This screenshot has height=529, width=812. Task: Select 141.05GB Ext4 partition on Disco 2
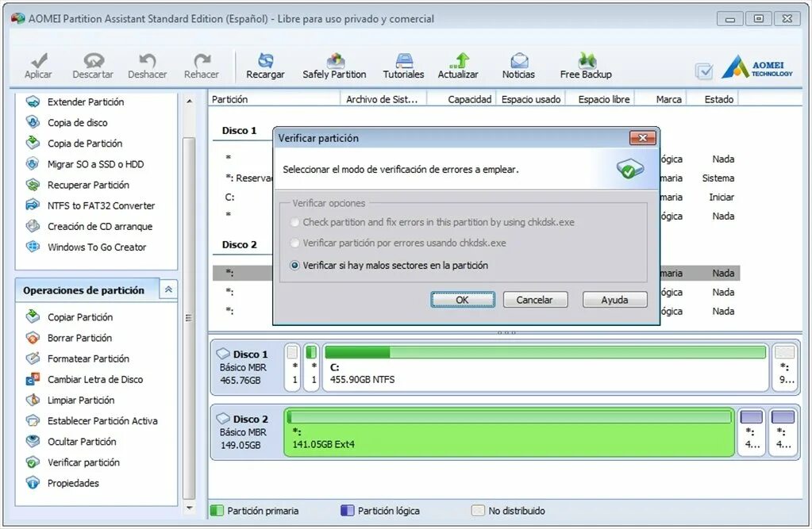point(509,432)
